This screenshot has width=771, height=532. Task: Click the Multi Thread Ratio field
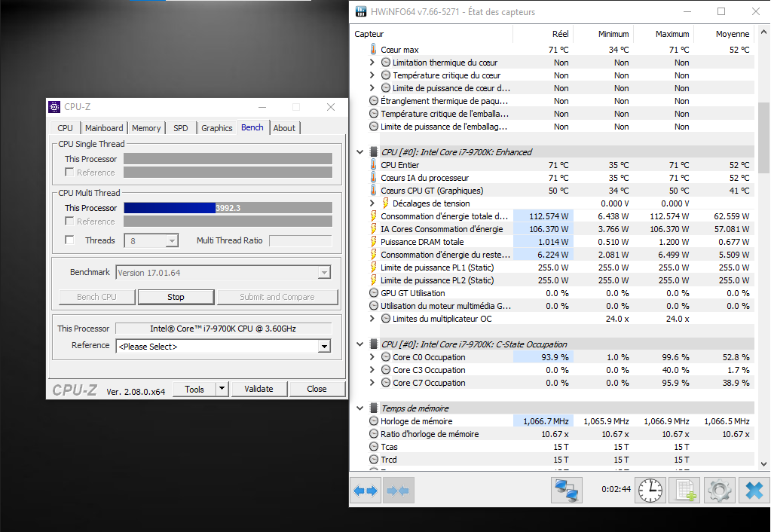[301, 240]
